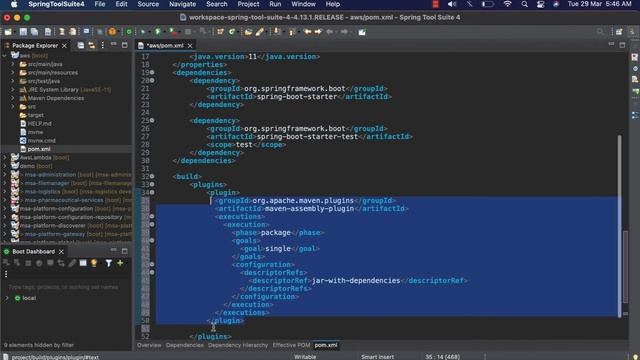Click the 'Smart Insert' status bar entry
The image size is (640, 360).
point(377,357)
